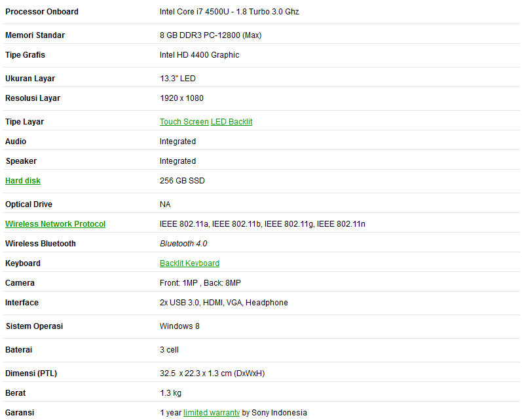
Task: Click the Memori Standar row label
Action: (x=35, y=35)
